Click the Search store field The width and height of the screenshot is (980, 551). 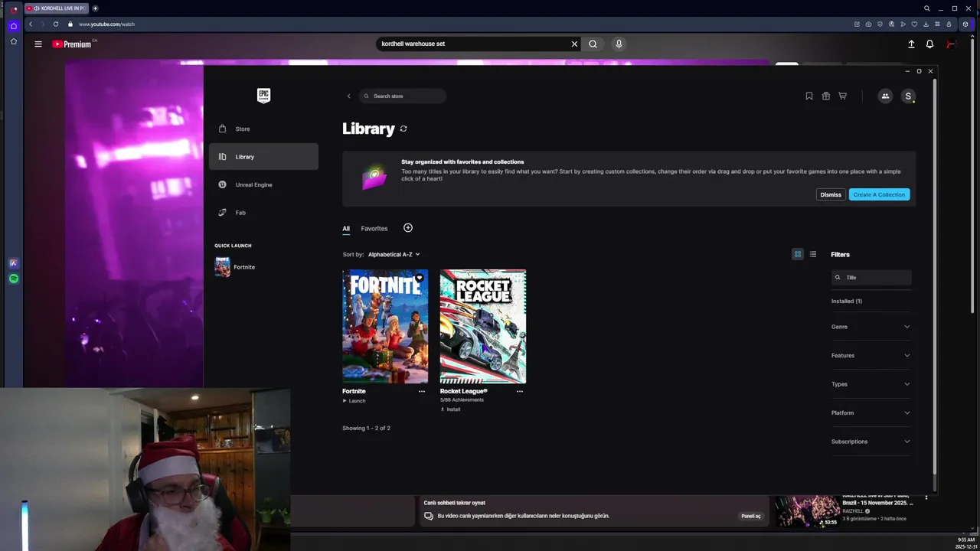click(x=403, y=96)
